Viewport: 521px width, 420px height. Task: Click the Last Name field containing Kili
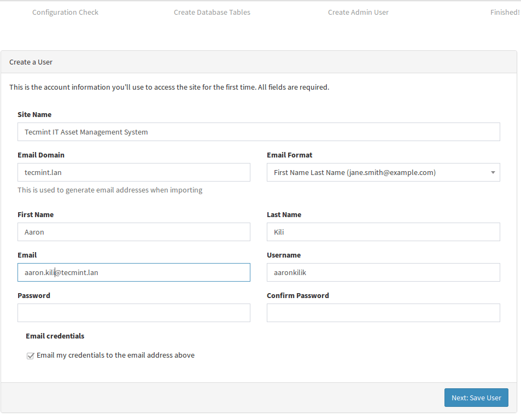(383, 232)
